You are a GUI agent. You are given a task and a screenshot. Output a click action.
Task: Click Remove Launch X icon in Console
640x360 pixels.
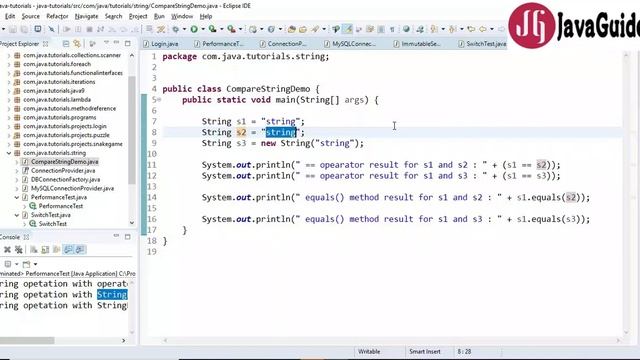pyautogui.click(x=7, y=249)
